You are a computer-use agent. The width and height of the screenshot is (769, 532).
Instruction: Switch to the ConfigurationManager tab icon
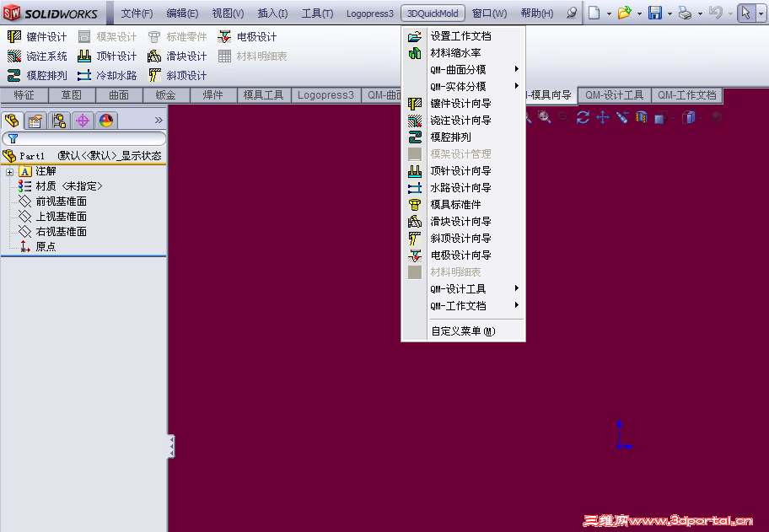tap(59, 120)
